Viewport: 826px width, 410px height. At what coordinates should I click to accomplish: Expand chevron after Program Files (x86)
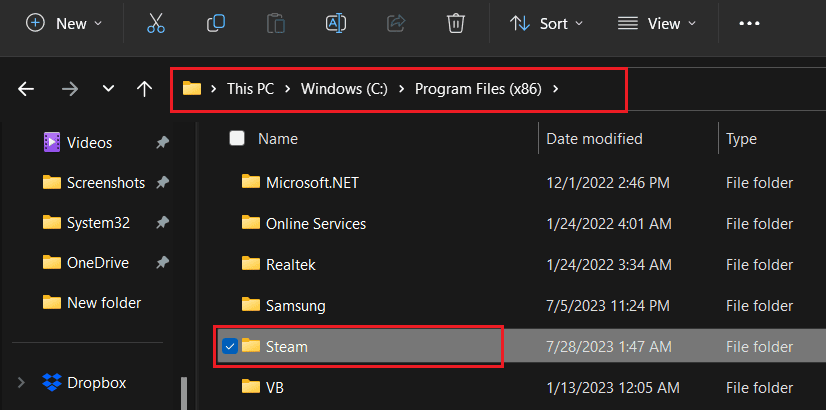(555, 89)
